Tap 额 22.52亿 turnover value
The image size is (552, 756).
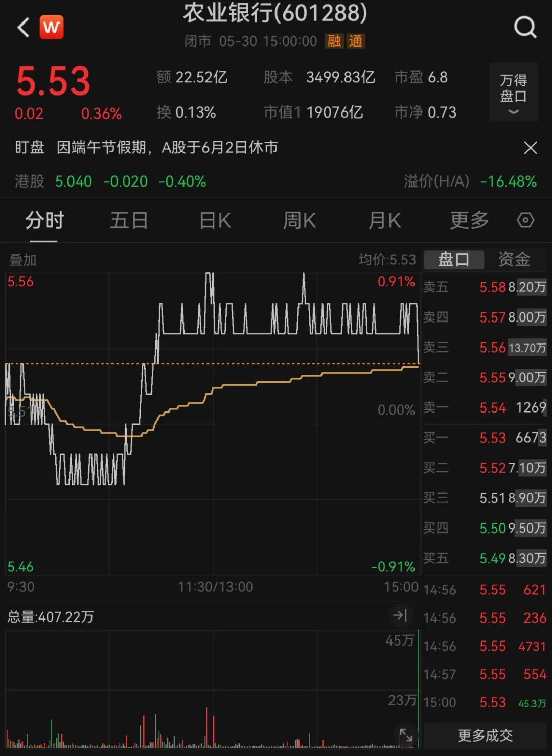point(192,77)
